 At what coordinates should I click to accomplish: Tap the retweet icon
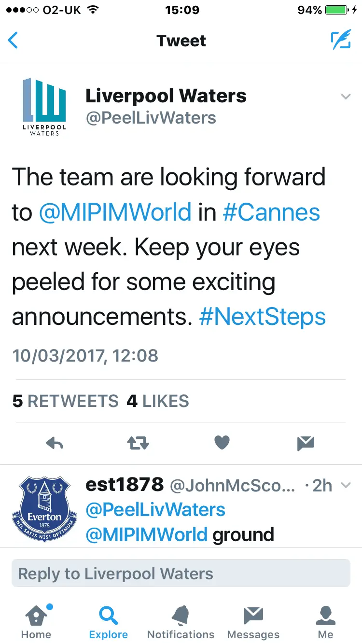138,443
